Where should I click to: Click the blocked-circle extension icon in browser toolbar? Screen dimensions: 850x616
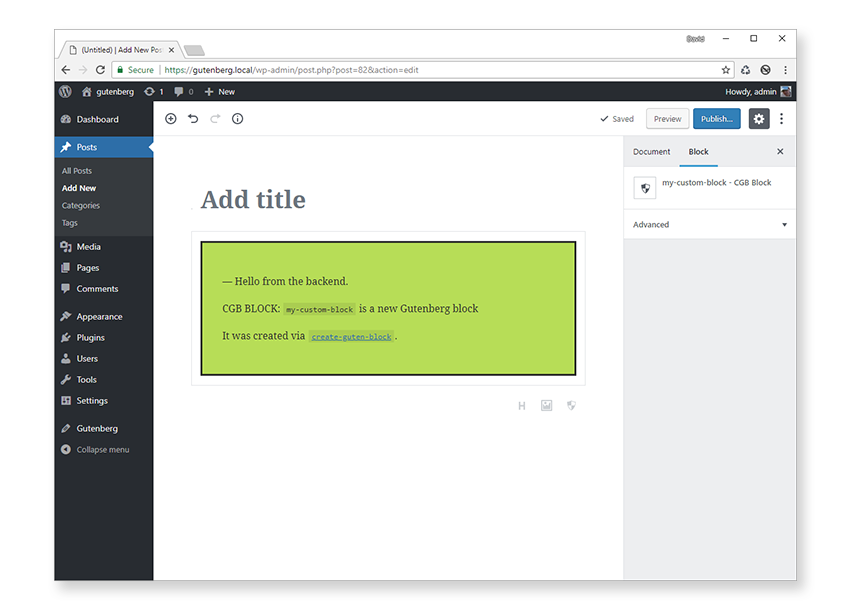click(765, 70)
